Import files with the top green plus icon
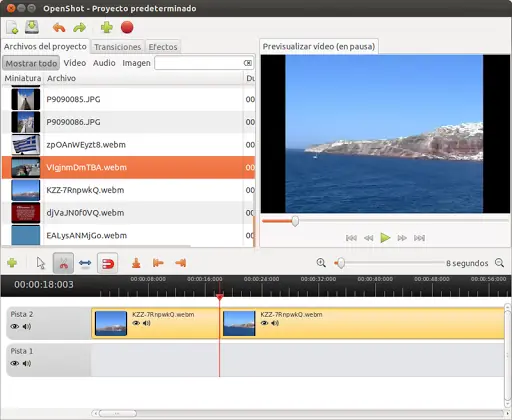 pos(107,27)
